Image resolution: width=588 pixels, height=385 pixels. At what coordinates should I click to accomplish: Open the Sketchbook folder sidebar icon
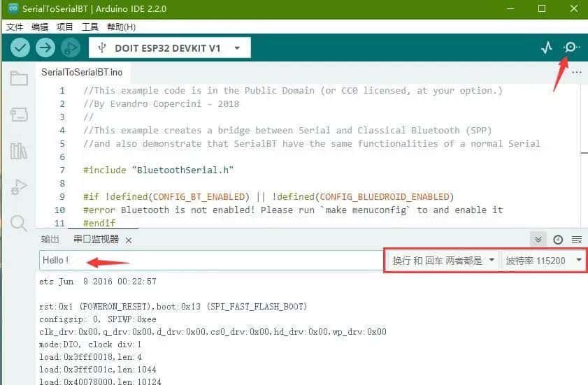(x=19, y=78)
